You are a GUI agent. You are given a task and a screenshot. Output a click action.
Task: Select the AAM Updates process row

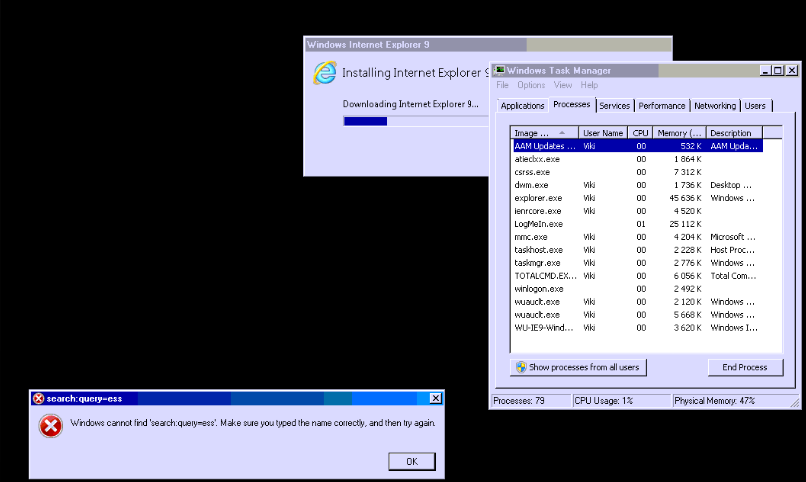coord(637,146)
